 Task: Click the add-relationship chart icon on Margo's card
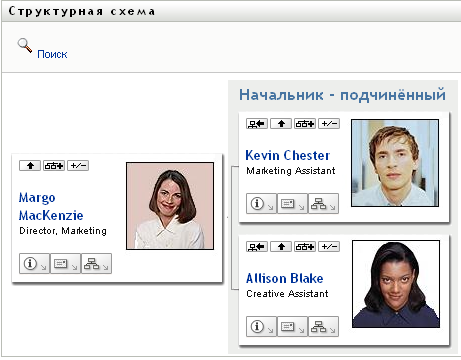point(54,166)
